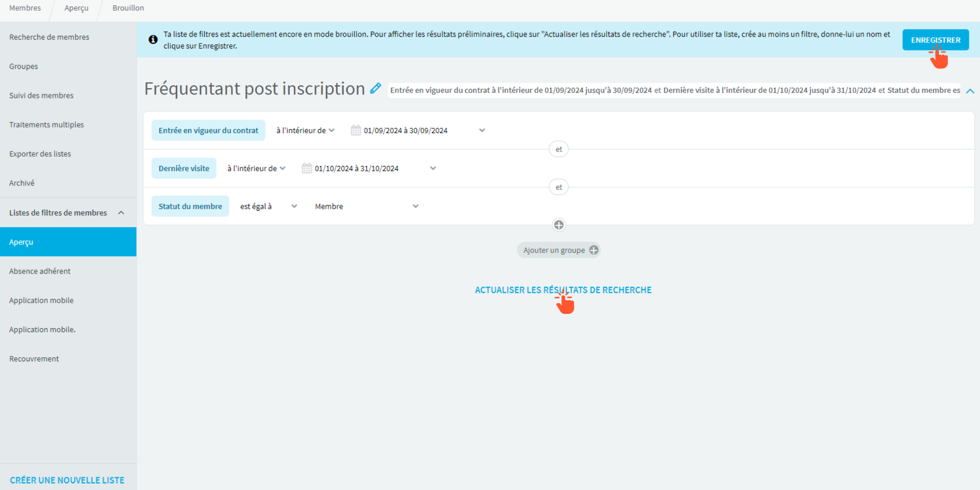Select the Dernière visite filter tag

[184, 168]
